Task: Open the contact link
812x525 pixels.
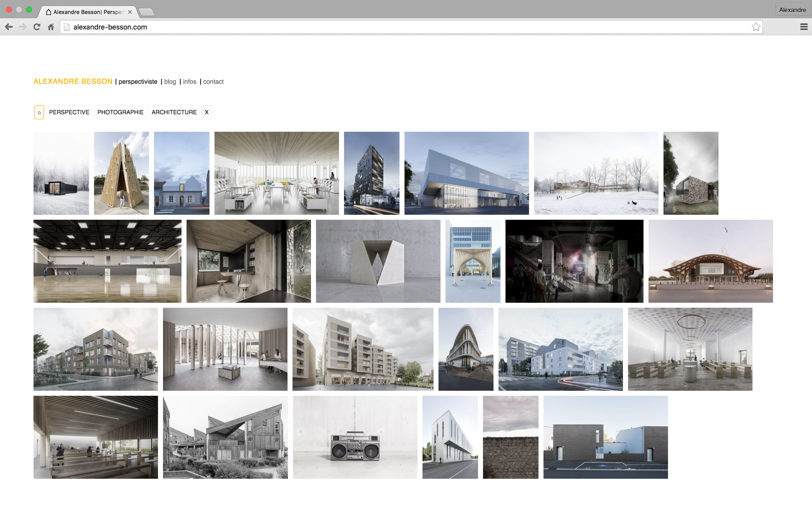Action: click(x=213, y=82)
